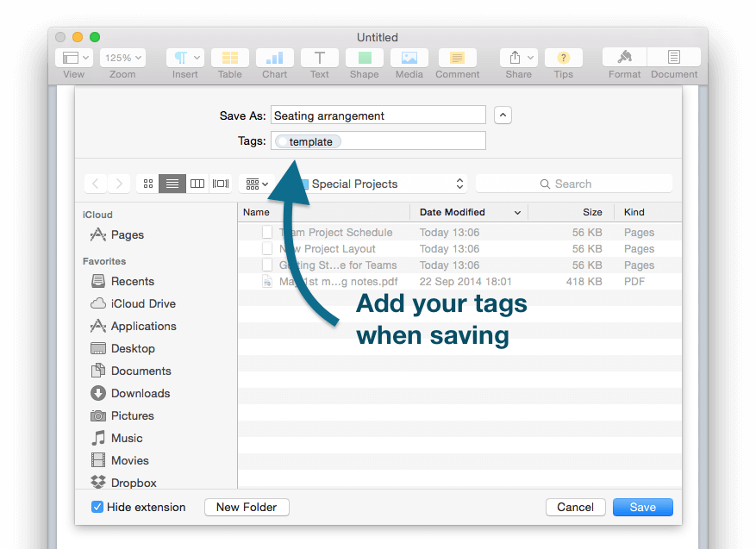Switch to icon grid view
Image resolution: width=756 pixels, height=549 pixels.
pos(147,183)
